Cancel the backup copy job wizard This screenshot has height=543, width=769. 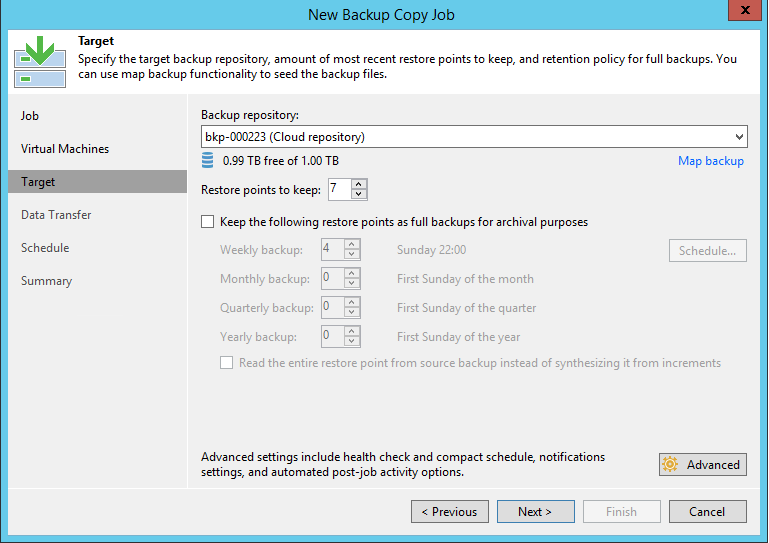708,512
